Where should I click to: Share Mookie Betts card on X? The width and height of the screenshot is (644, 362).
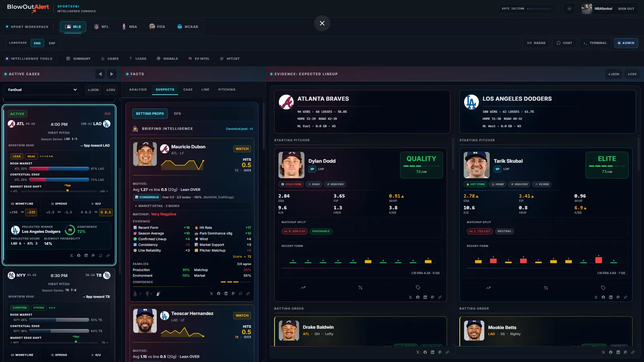603,352
